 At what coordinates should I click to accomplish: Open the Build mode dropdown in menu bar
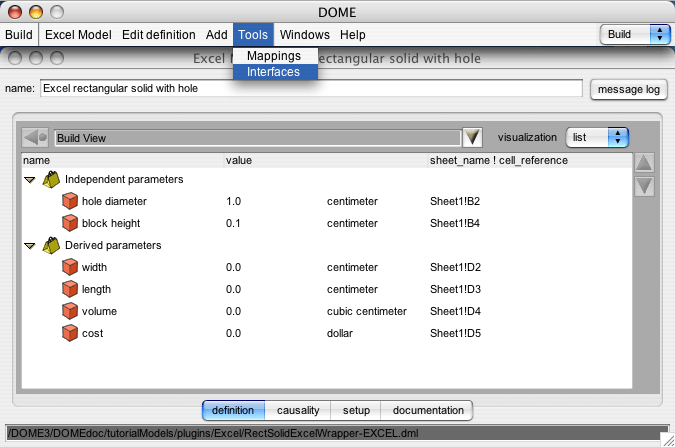click(x=635, y=34)
